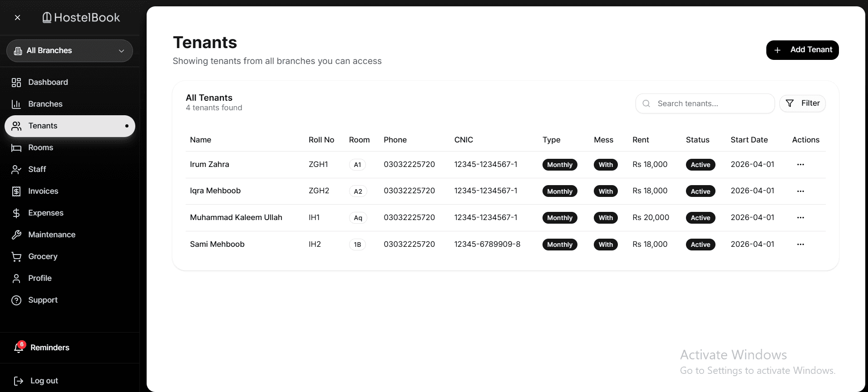The height and width of the screenshot is (392, 868).
Task: Click the Support question mark icon
Action: pyautogui.click(x=16, y=300)
